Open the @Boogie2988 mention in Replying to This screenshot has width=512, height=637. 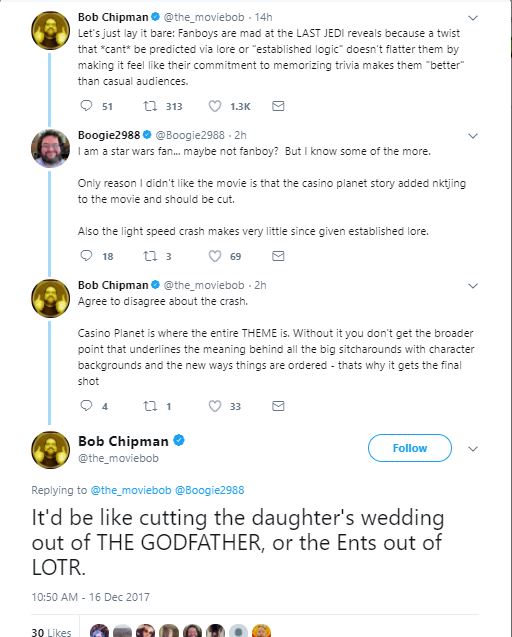pyautogui.click(x=210, y=490)
